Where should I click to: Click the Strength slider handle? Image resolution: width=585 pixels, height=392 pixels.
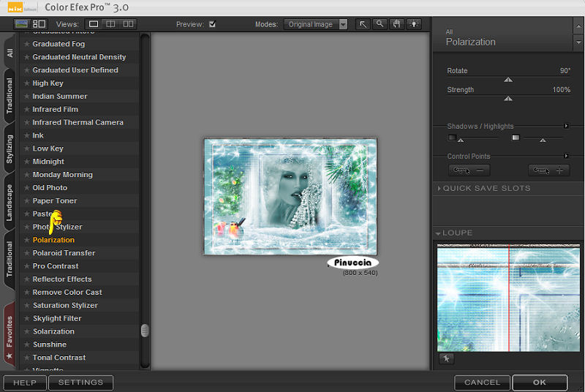click(508, 99)
